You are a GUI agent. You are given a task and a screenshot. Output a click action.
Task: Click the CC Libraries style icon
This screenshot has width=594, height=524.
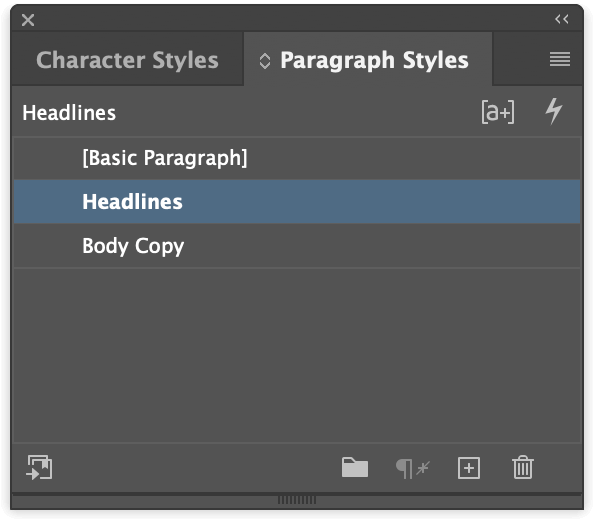tap(39, 468)
